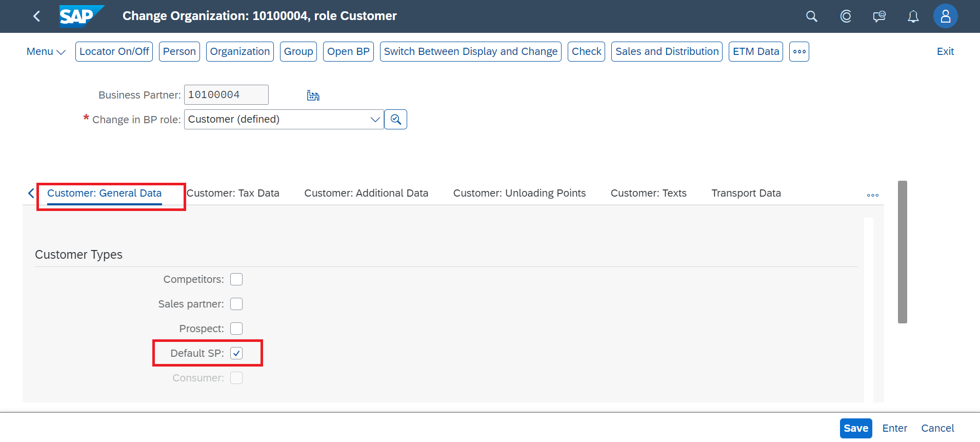Image resolution: width=980 pixels, height=442 pixels.
Task: Check the Sales partner checkbox
Action: point(236,304)
